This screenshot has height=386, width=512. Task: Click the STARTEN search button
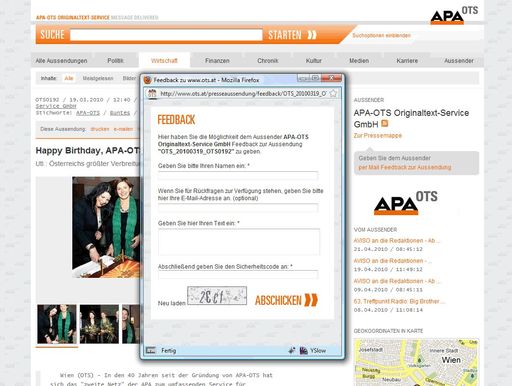point(292,35)
